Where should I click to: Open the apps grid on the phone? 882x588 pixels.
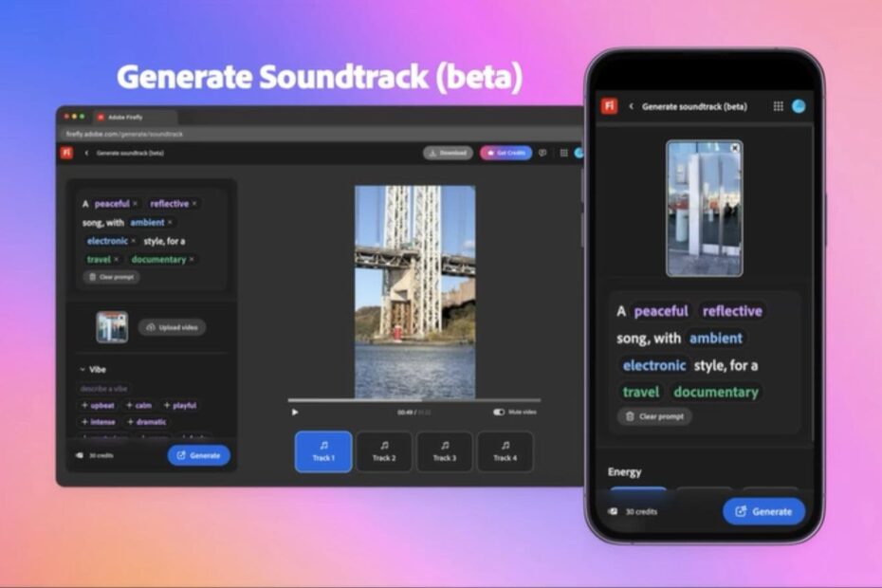click(778, 106)
